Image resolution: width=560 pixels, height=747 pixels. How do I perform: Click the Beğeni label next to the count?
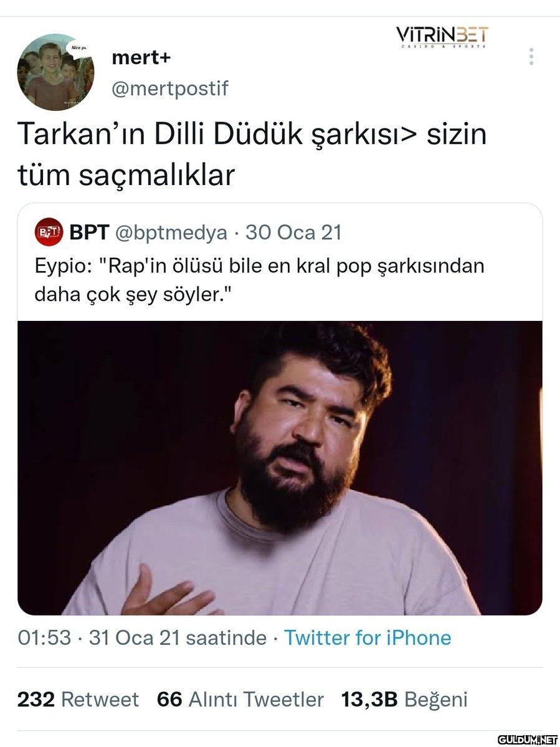435,700
